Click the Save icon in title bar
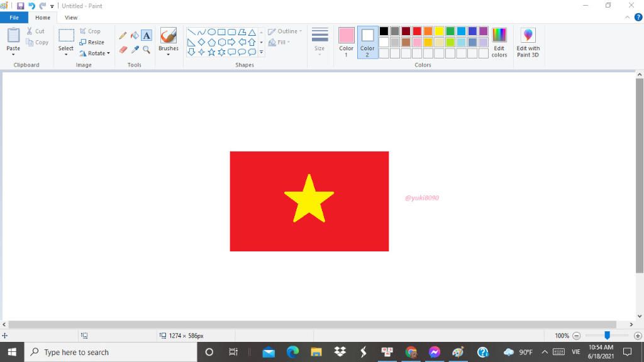Image resolution: width=644 pixels, height=362 pixels. [20, 6]
